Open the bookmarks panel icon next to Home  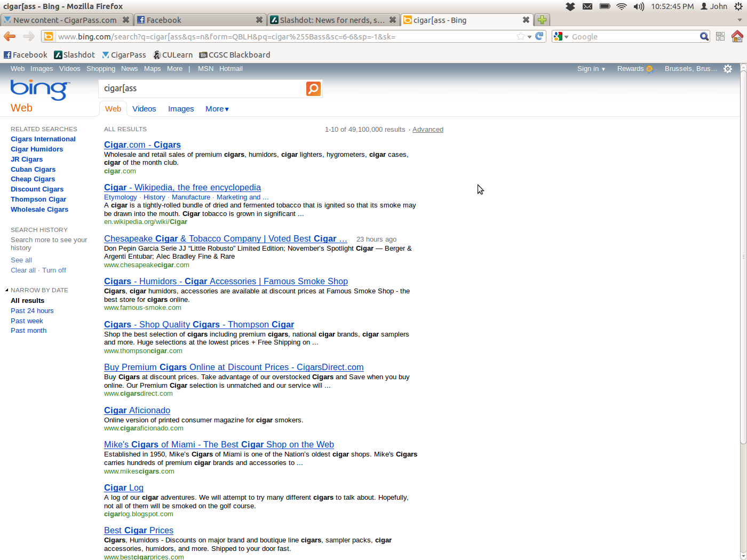[720, 36]
